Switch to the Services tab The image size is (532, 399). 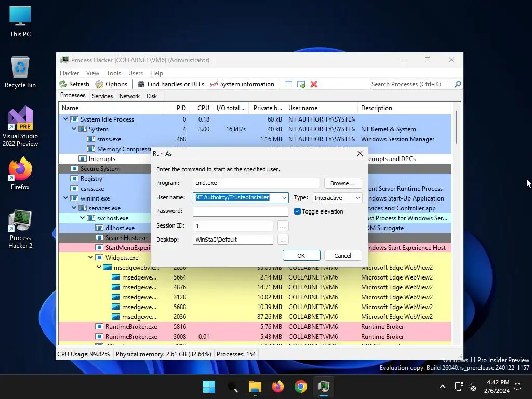point(102,96)
